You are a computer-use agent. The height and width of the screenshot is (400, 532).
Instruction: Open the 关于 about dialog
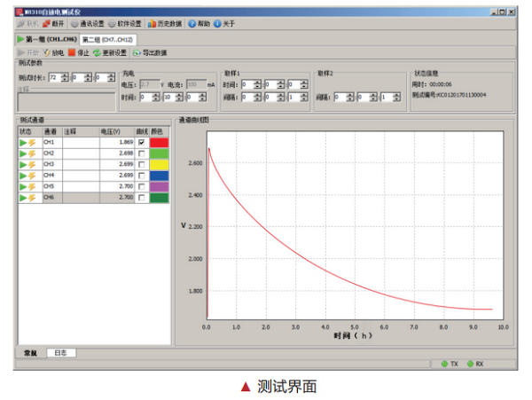pyautogui.click(x=227, y=24)
